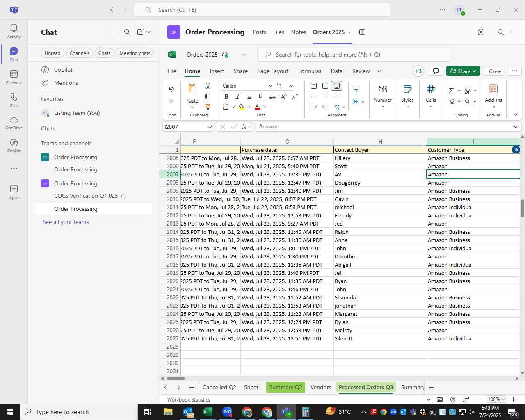This screenshot has height=420, width=525.
Task: Switch to the Vendors worksheet tab
Action: pos(321,387)
